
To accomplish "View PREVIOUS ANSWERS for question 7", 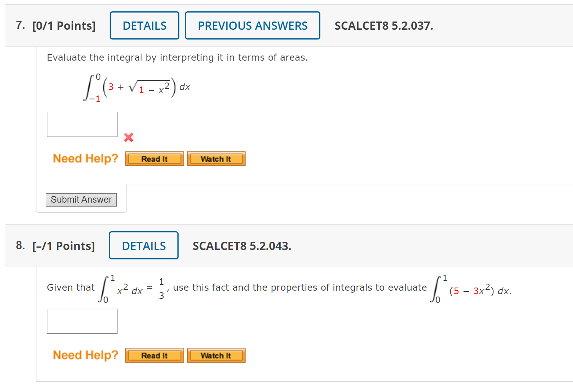I will point(252,25).
